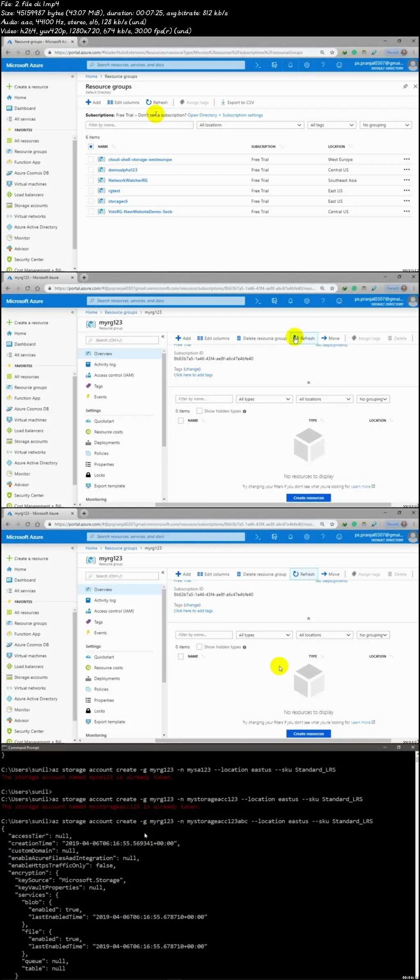The height and width of the screenshot is (980, 420).
Task: Open All tags dropdown on Resource groups page
Action: (331, 125)
